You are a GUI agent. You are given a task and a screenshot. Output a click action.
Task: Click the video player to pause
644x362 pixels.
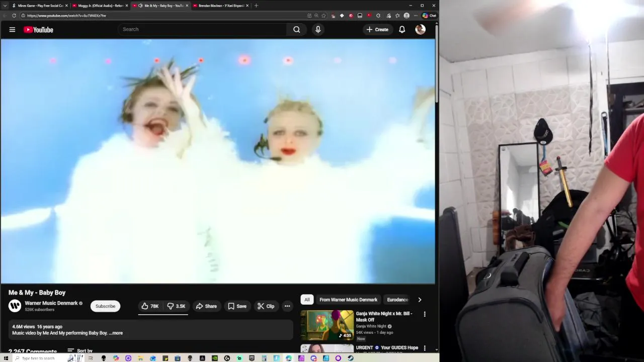[x=218, y=161]
